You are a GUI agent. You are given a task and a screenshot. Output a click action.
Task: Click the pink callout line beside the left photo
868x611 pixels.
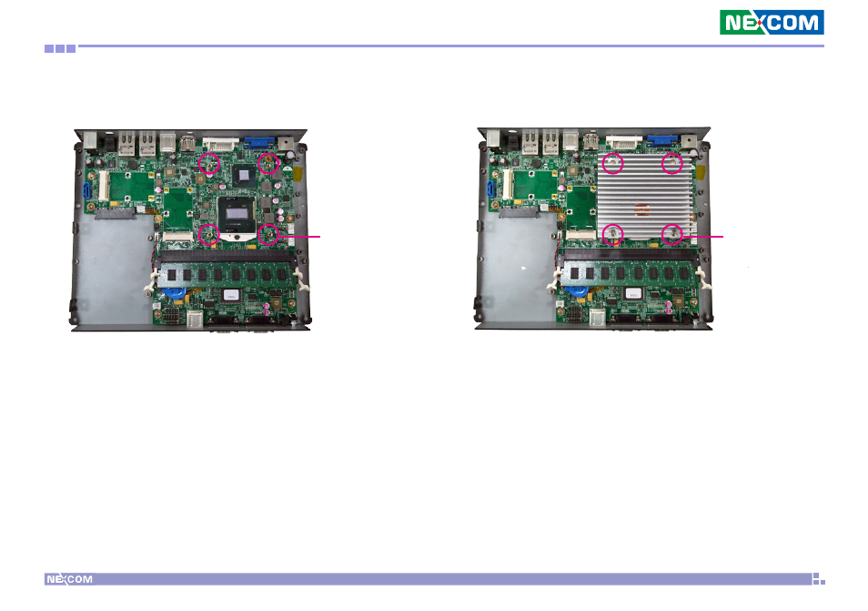click(x=305, y=235)
